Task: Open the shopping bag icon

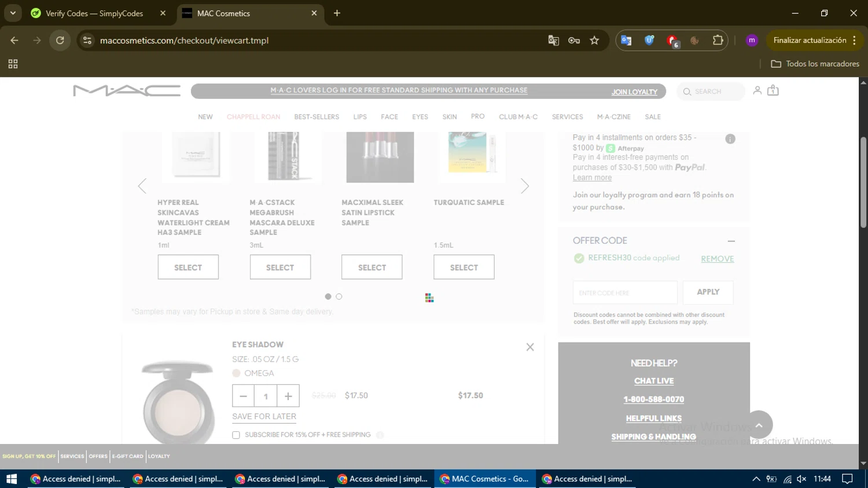Action: (773, 90)
